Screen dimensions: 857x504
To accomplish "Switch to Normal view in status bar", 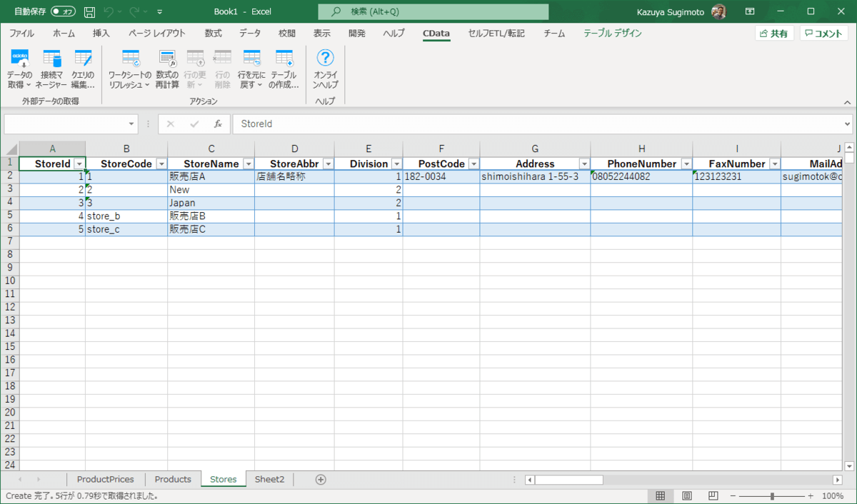I will (661, 495).
